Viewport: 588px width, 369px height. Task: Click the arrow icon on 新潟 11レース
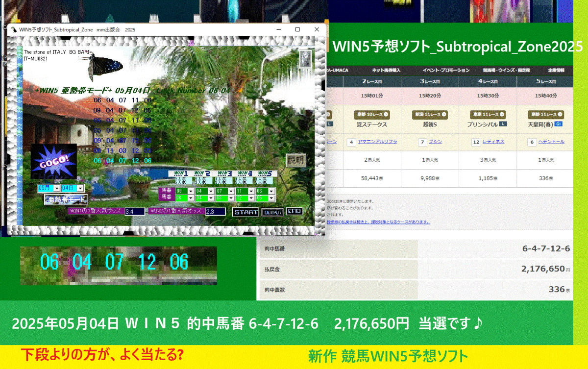[443, 114]
